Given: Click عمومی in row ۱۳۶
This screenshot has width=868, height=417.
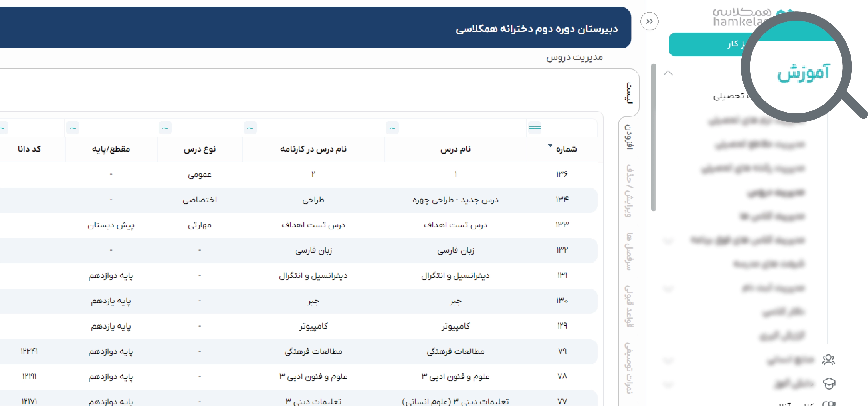Looking at the screenshot, I should click(x=199, y=174).
